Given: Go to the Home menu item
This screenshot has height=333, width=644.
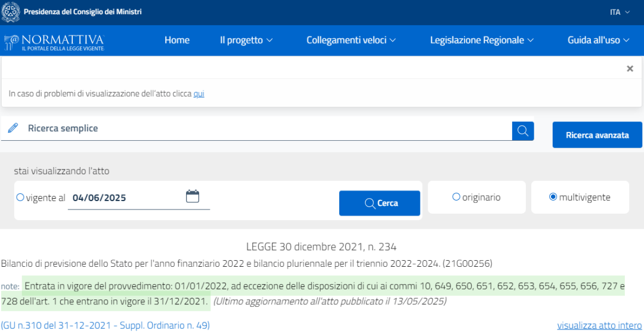Looking at the screenshot, I should tap(177, 41).
